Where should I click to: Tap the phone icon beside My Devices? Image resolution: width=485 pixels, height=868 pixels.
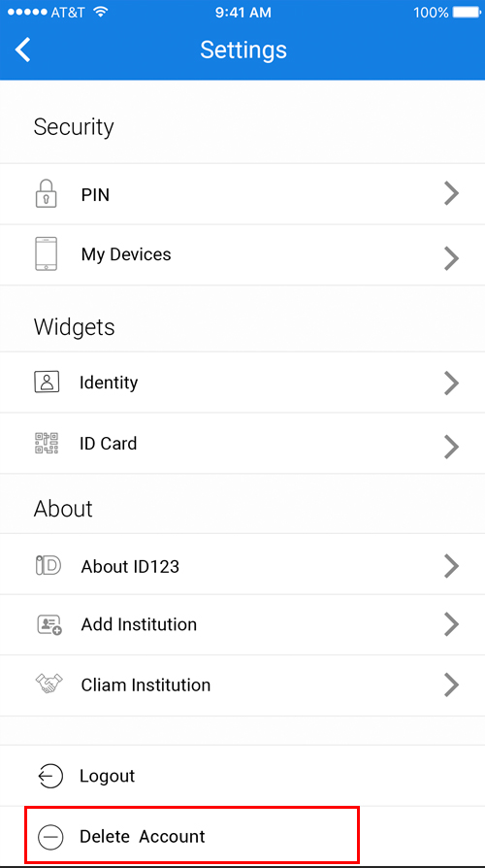[47, 254]
